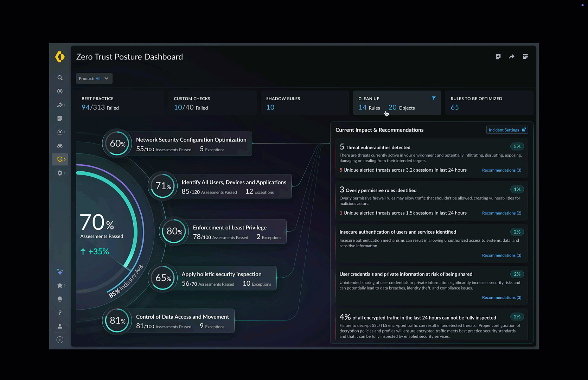Viewport: 588px width, 380px height.
Task: Select the Rules To Be Optimized card
Action: pyautogui.click(x=489, y=103)
